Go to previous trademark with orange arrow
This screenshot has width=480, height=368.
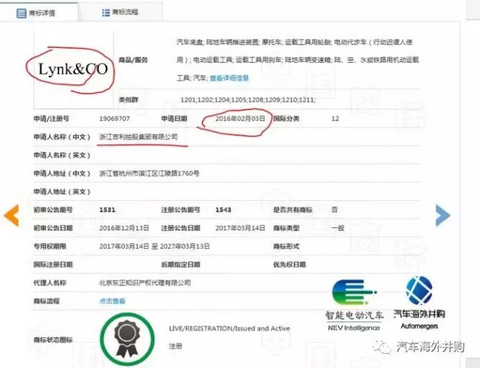12,216
